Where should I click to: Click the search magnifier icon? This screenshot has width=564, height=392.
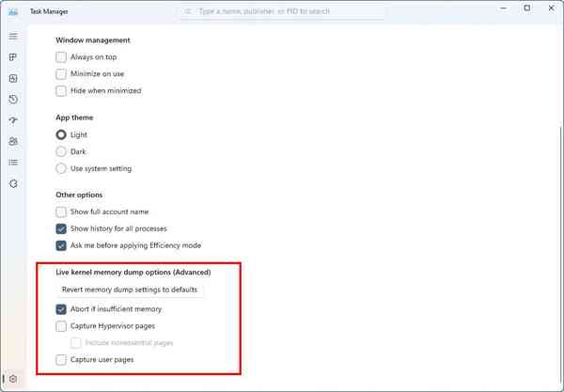(x=187, y=11)
